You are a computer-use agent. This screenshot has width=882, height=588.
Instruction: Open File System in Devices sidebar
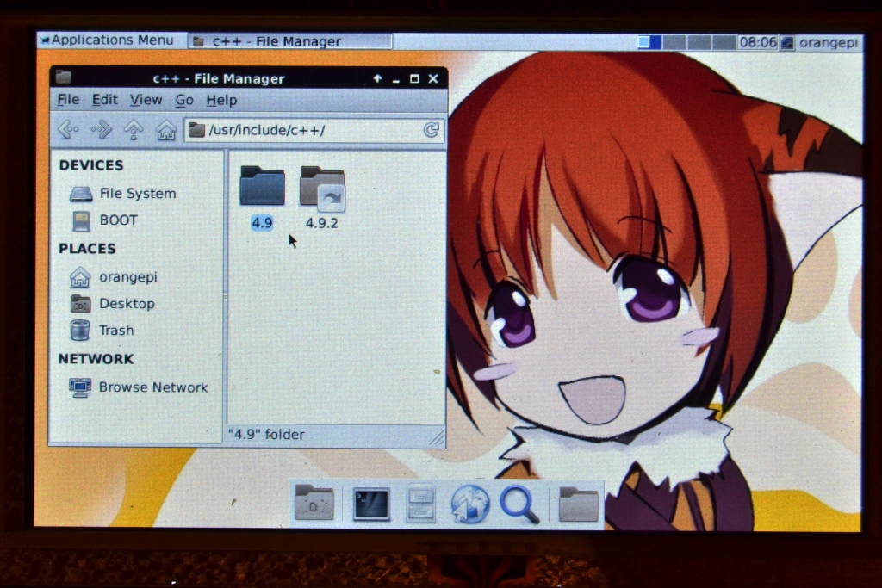coord(123,194)
